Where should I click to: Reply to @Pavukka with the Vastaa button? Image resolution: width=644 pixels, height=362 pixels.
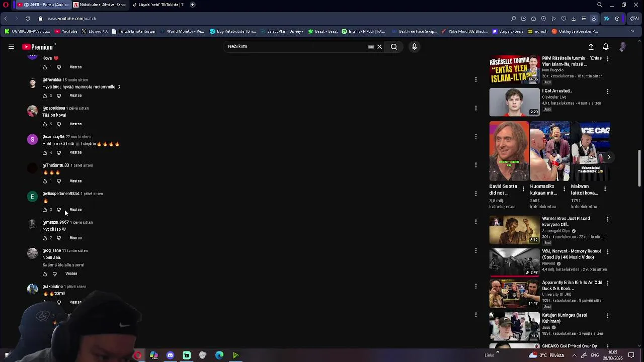point(75,96)
